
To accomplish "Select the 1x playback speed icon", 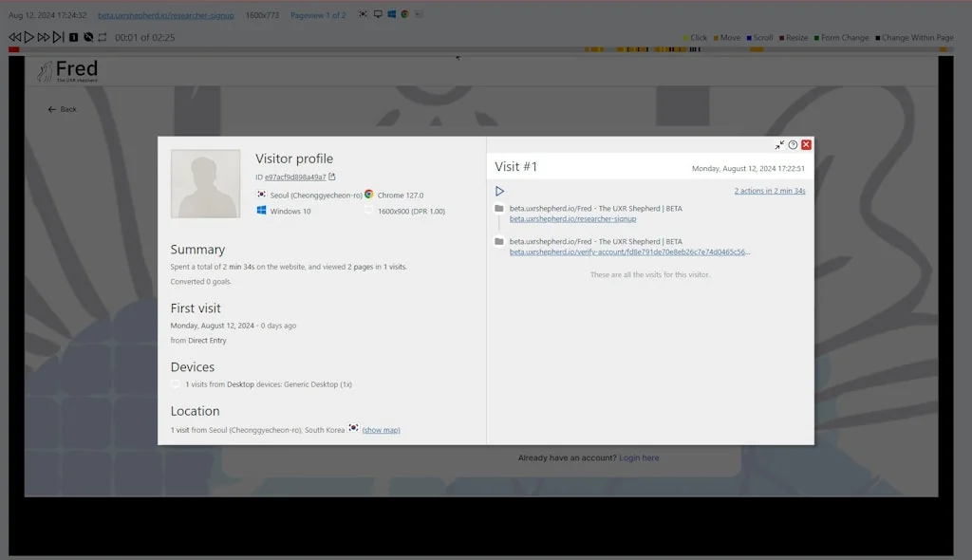I will pyautogui.click(x=72, y=37).
